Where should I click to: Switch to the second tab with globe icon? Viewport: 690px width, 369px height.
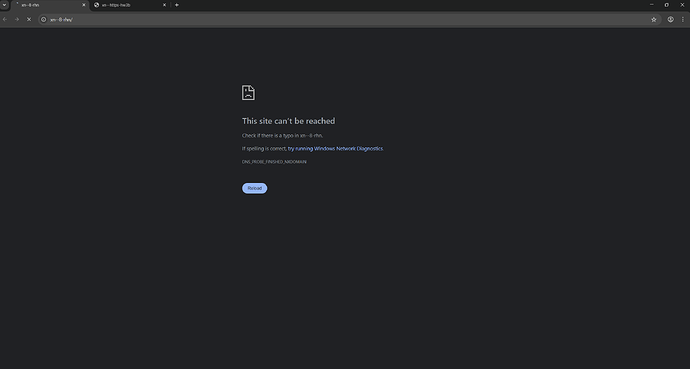(130, 5)
